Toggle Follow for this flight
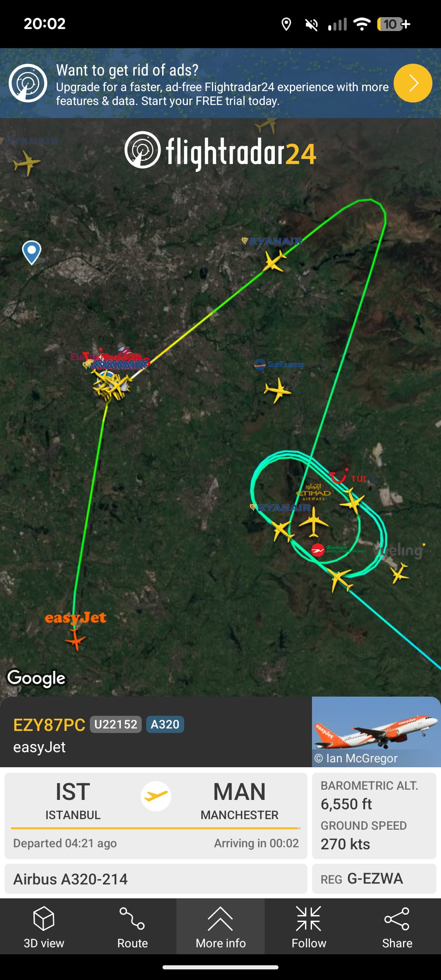 coord(309,926)
